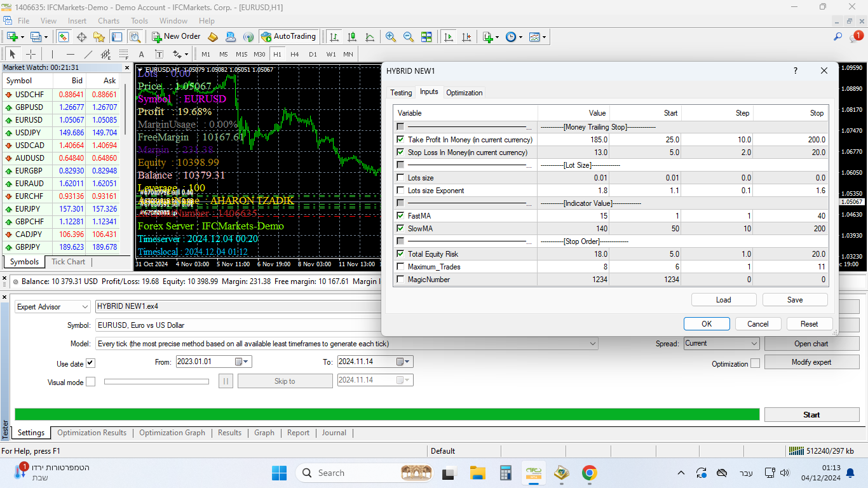
Task: Expand the Model dropdown set to Every tick
Action: (347, 343)
